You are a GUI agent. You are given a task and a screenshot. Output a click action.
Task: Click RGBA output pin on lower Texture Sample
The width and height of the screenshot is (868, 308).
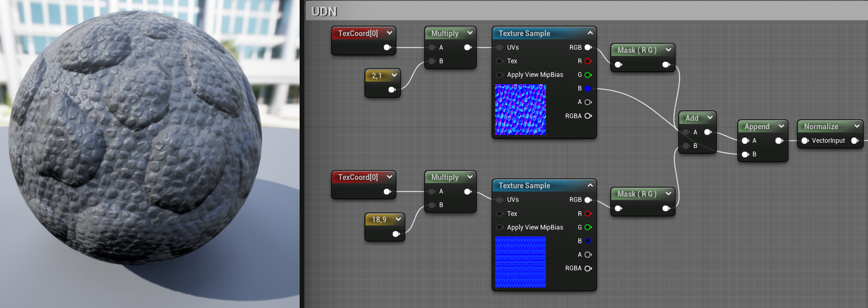point(588,268)
